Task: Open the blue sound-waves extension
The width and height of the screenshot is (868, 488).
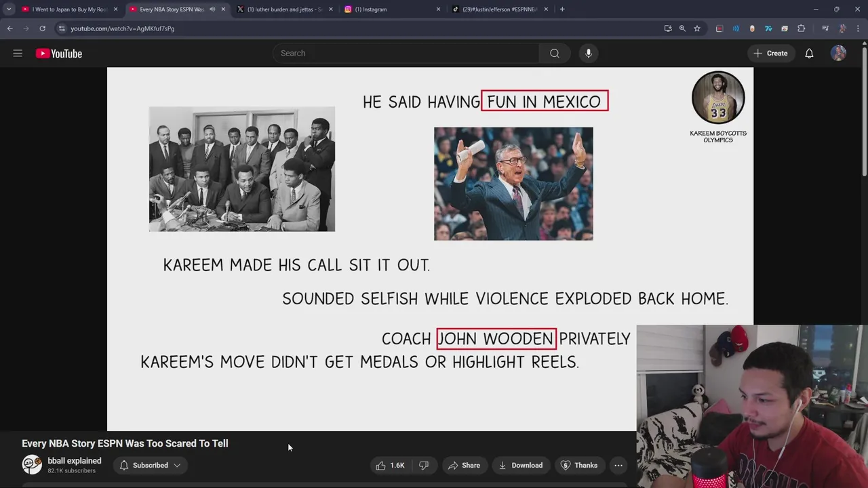Action: [736, 28]
